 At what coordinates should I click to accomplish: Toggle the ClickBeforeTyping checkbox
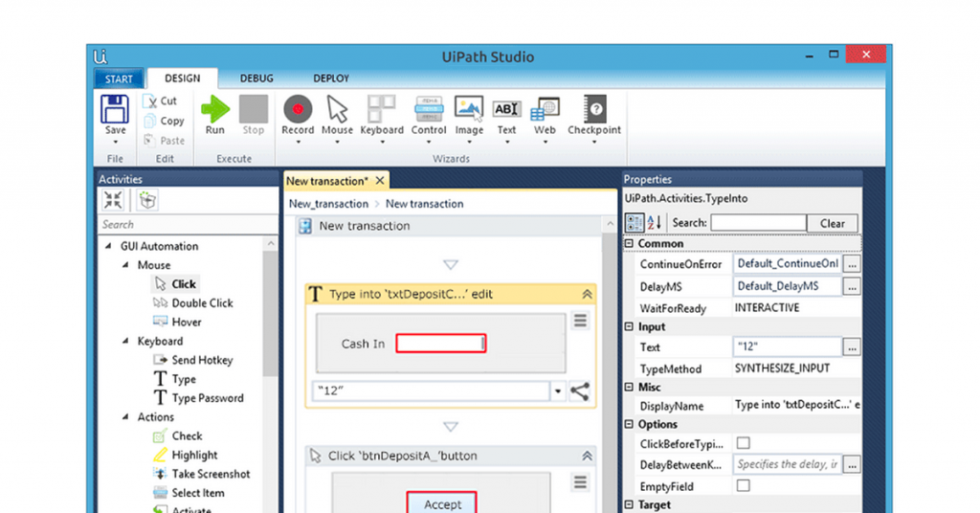(743, 443)
